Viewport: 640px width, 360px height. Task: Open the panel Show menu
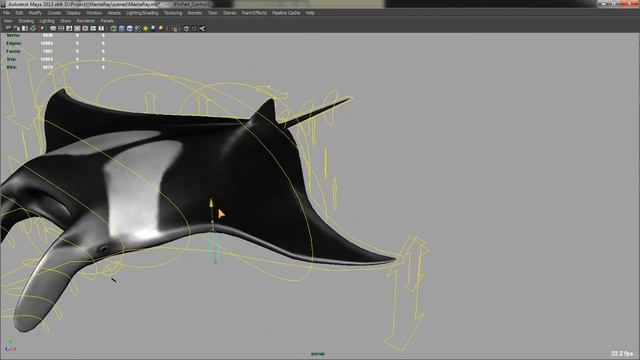66,21
